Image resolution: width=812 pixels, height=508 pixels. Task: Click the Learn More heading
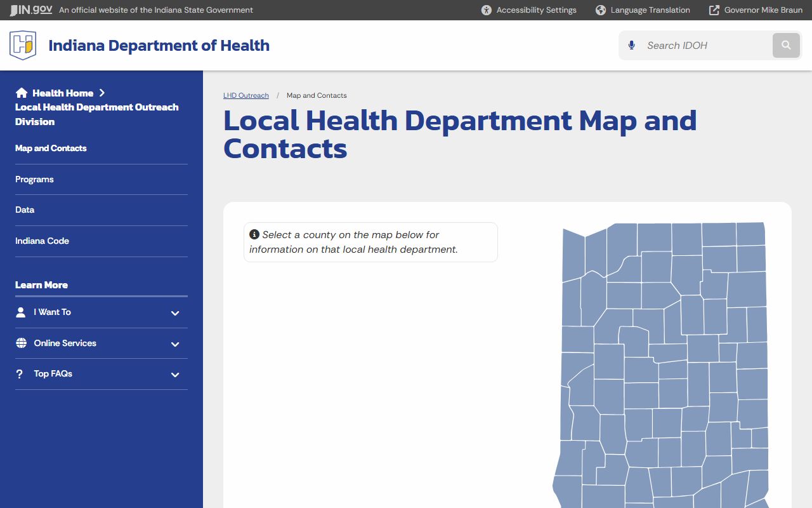coord(41,285)
